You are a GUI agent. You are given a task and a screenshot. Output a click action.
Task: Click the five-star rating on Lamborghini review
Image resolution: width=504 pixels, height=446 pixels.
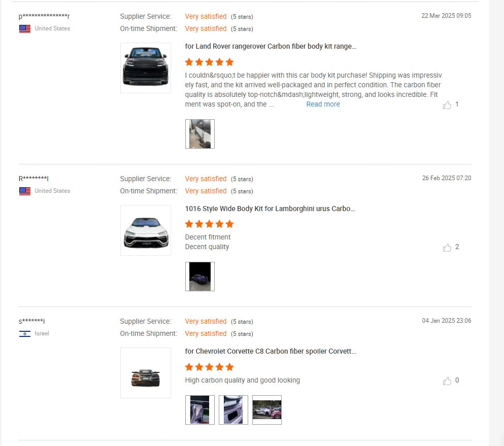click(209, 224)
